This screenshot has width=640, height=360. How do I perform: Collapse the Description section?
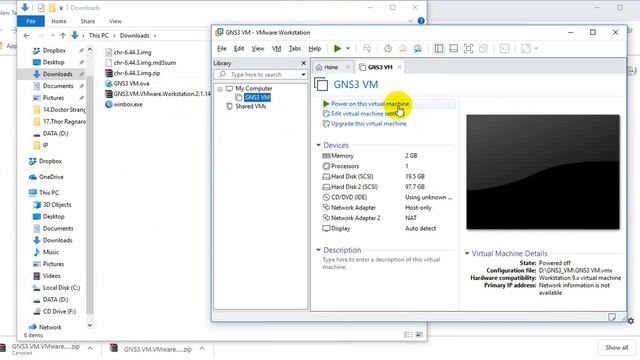point(318,250)
